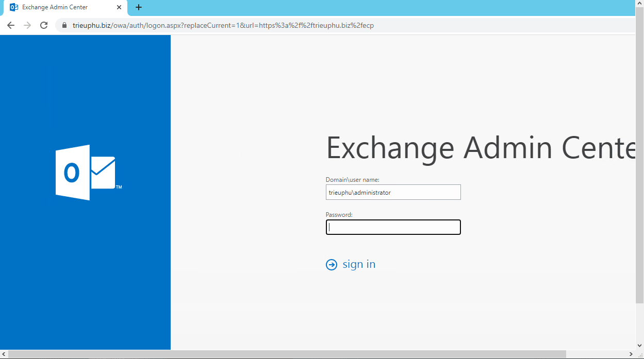Viewport: 644px width, 359px height.
Task: Open site info via padlock icon
Action: tap(64, 25)
